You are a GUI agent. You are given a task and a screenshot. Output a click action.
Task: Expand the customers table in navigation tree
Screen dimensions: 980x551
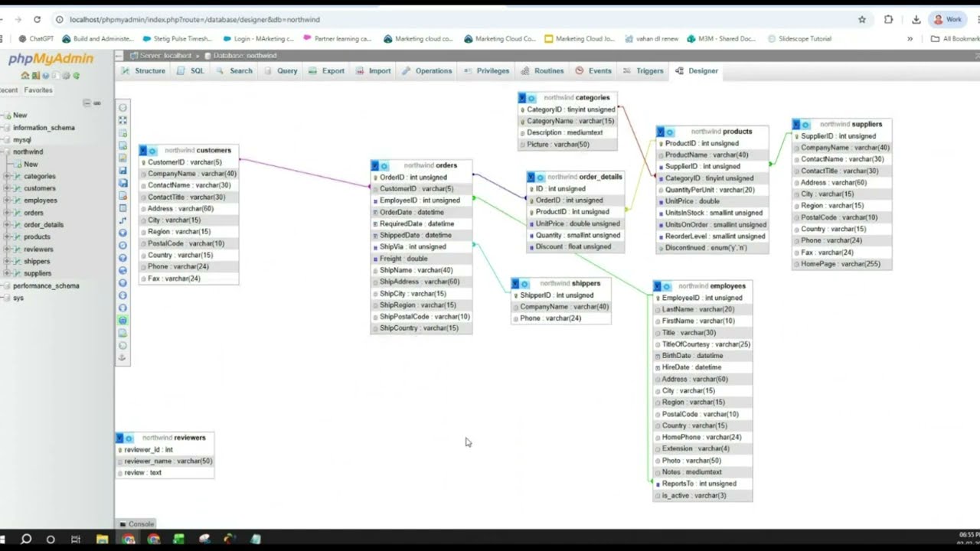click(7, 188)
